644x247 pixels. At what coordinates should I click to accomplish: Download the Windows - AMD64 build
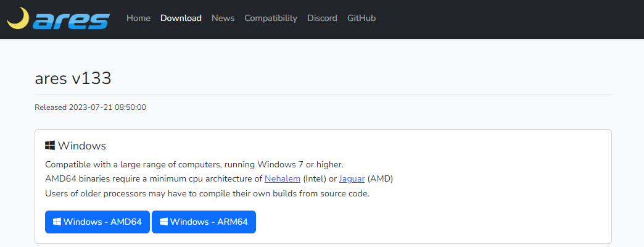(x=97, y=222)
